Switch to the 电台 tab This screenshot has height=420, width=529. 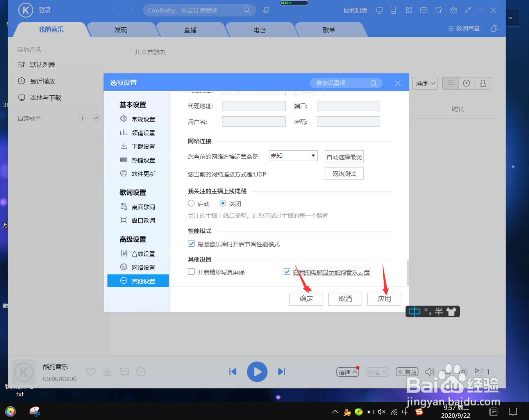260,29
